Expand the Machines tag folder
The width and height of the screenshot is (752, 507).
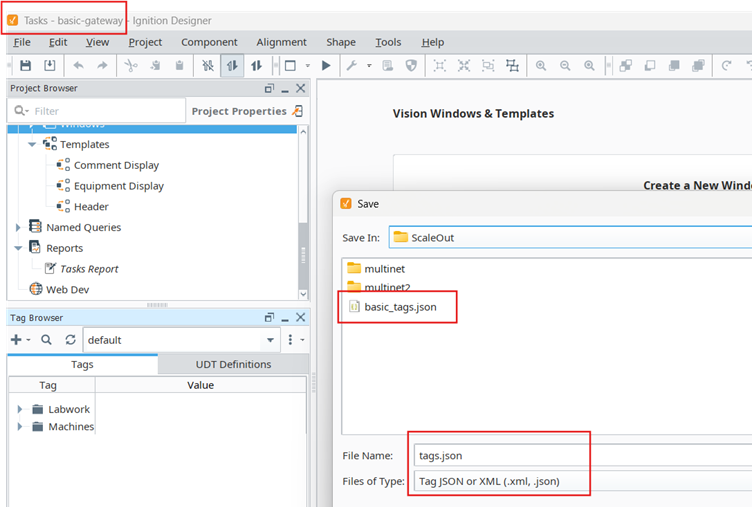tap(19, 427)
